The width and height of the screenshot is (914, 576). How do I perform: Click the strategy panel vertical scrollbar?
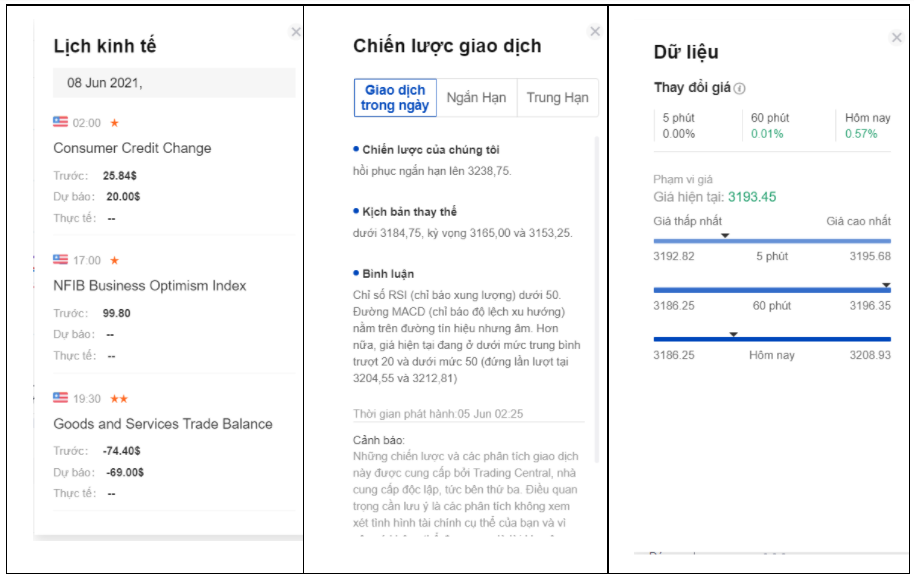pyautogui.click(x=597, y=300)
